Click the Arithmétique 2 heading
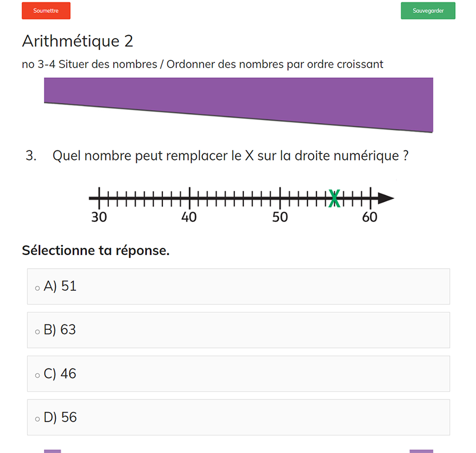 coord(77,41)
